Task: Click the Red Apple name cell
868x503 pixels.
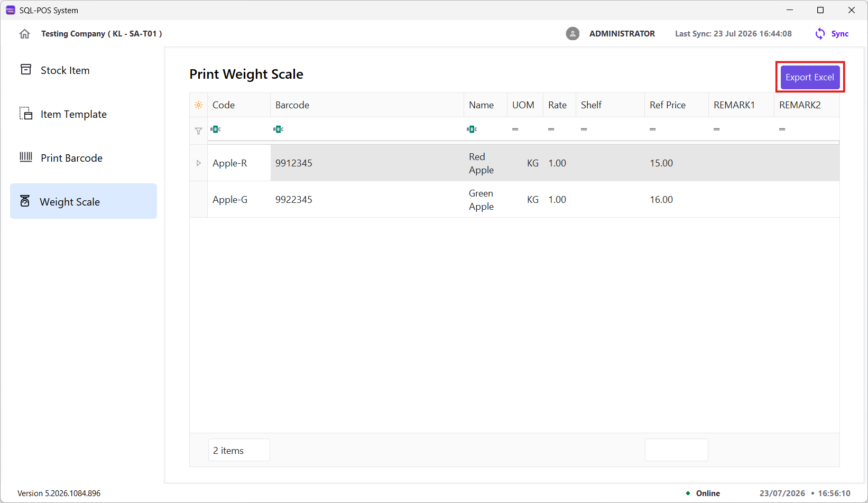Action: tap(486, 163)
